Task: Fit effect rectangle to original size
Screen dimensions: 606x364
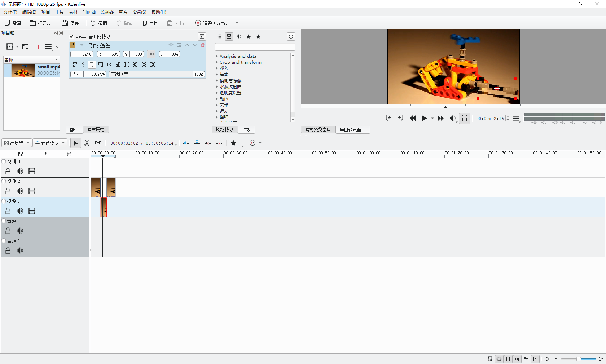Action: [x=127, y=65]
